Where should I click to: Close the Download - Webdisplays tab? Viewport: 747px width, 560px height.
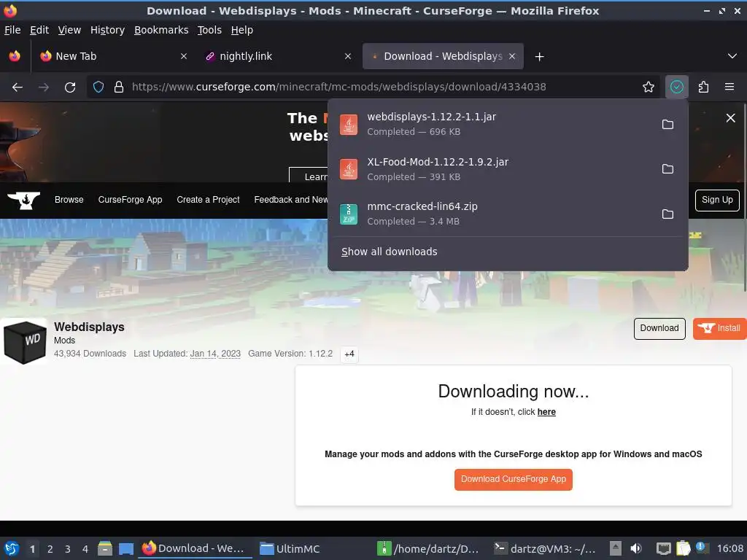(512, 56)
